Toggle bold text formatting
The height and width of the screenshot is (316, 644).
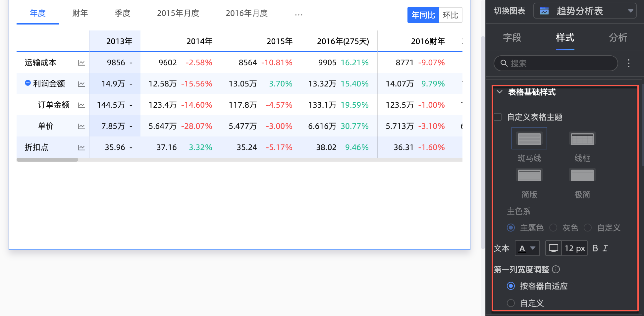(x=595, y=248)
